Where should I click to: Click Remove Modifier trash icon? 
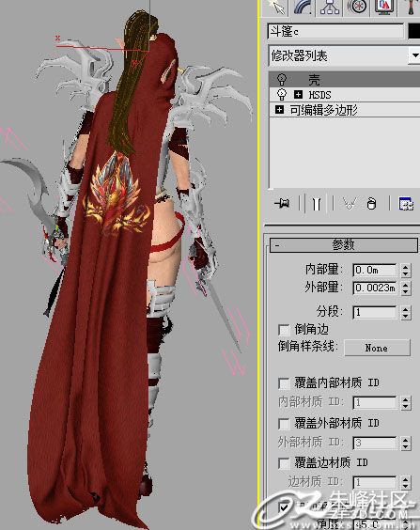(x=371, y=204)
